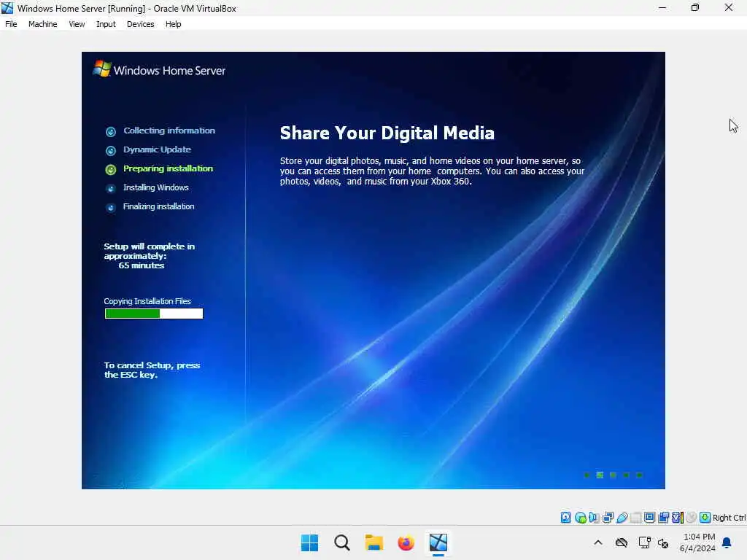The height and width of the screenshot is (560, 747).
Task: Click the display monitor indicator in status bar
Action: (649, 517)
